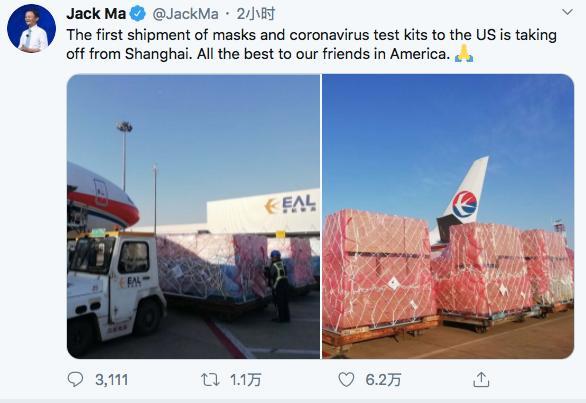This screenshot has height=403, width=586.
Task: Open the share upload icon
Action: point(481,379)
